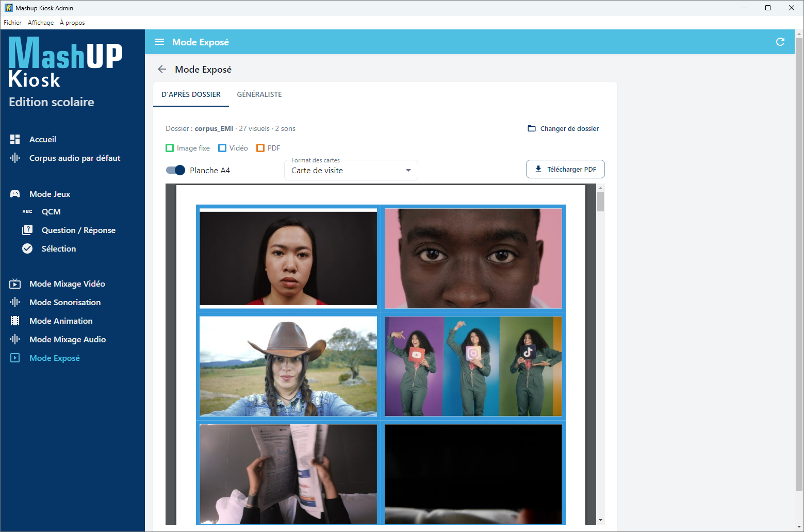Click the Accueil dashboard icon
Image resolution: width=804 pixels, height=532 pixels.
(x=15, y=139)
